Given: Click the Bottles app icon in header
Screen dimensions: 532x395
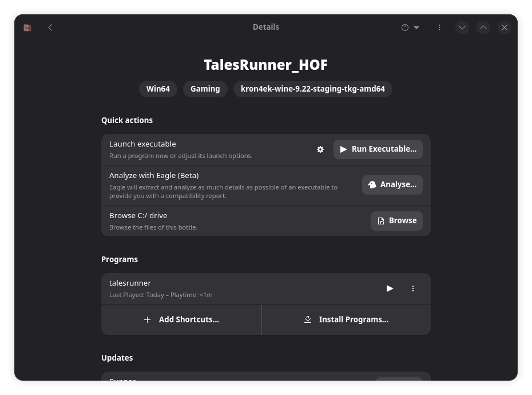Looking at the screenshot, I should pyautogui.click(x=27, y=27).
